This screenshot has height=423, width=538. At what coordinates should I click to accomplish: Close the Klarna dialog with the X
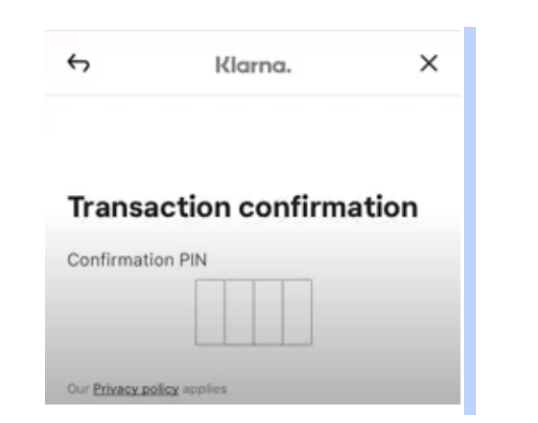point(429,63)
